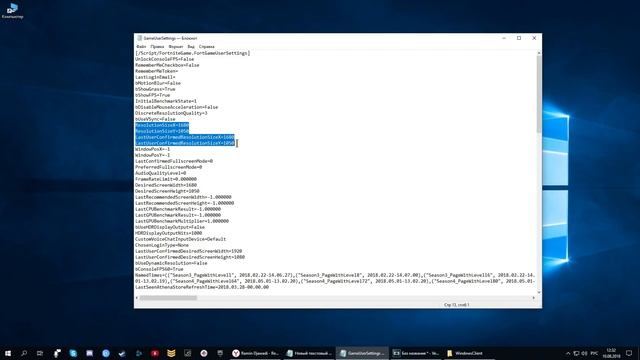This screenshot has height=360, width=640.
Task: Click the Windows Start button
Action: pos(8,353)
